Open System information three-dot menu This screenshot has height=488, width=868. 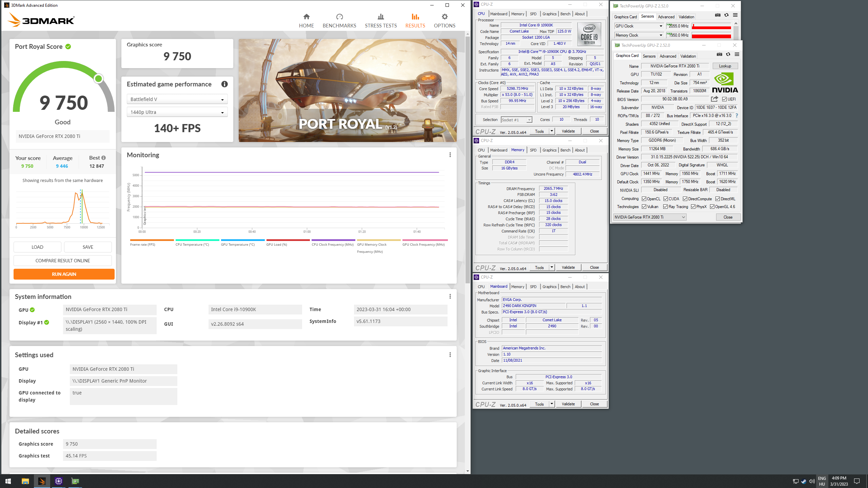click(450, 297)
